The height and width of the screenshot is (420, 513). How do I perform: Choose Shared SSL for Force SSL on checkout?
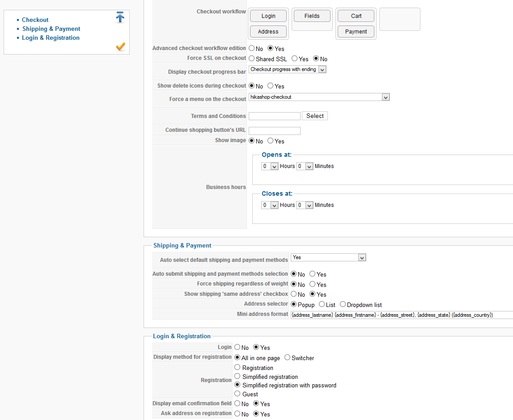click(252, 59)
